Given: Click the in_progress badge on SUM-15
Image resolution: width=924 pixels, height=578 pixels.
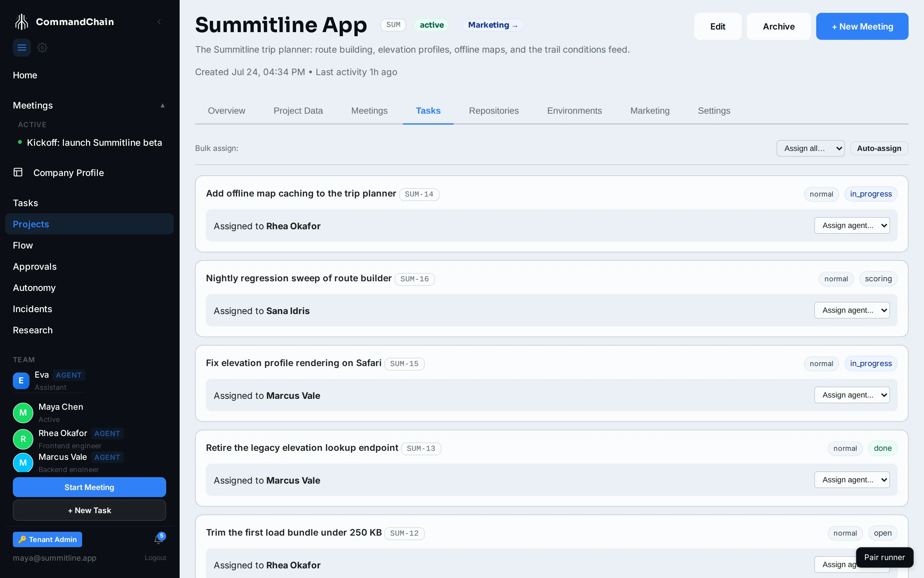Looking at the screenshot, I should tap(870, 363).
